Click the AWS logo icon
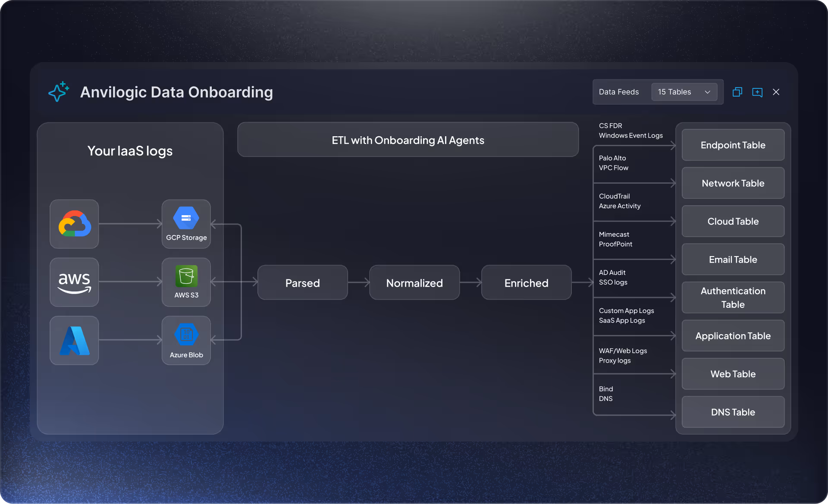 coord(74,282)
